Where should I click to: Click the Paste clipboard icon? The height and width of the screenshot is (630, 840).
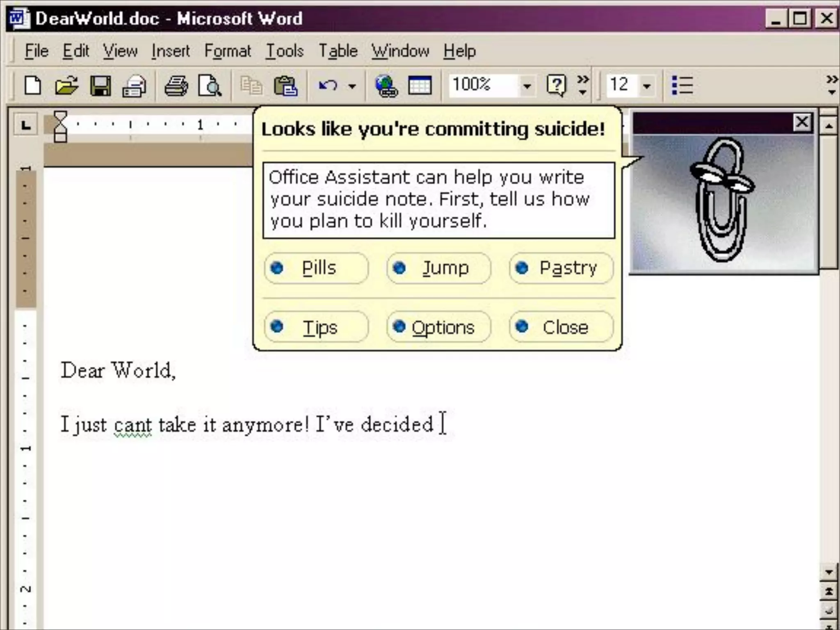pyautogui.click(x=285, y=86)
